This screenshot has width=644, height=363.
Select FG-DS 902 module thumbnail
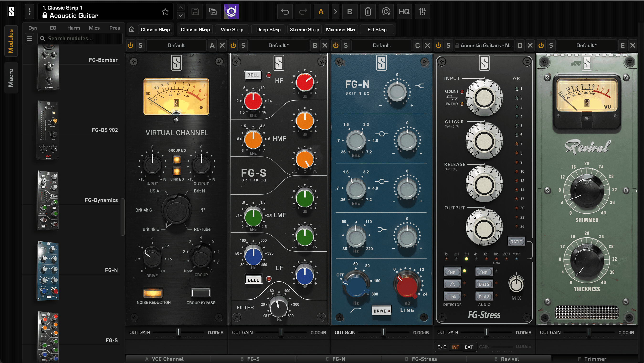click(48, 130)
